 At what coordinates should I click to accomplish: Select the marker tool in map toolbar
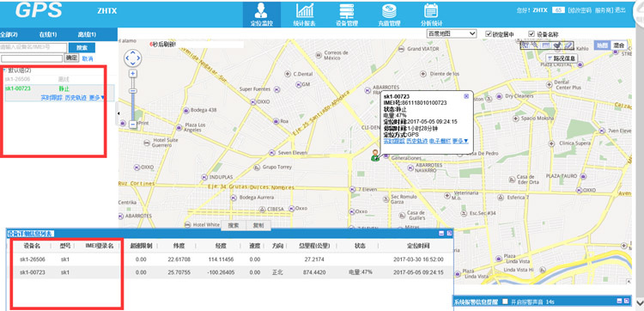pyautogui.click(x=557, y=46)
